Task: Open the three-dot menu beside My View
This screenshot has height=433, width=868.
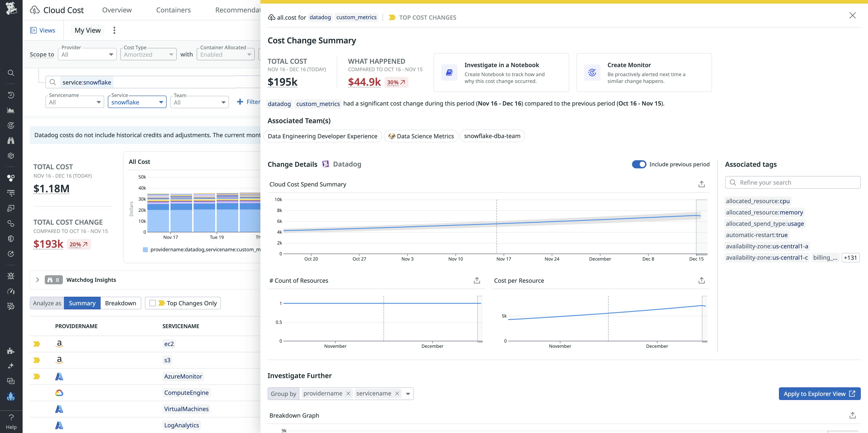Action: point(114,30)
